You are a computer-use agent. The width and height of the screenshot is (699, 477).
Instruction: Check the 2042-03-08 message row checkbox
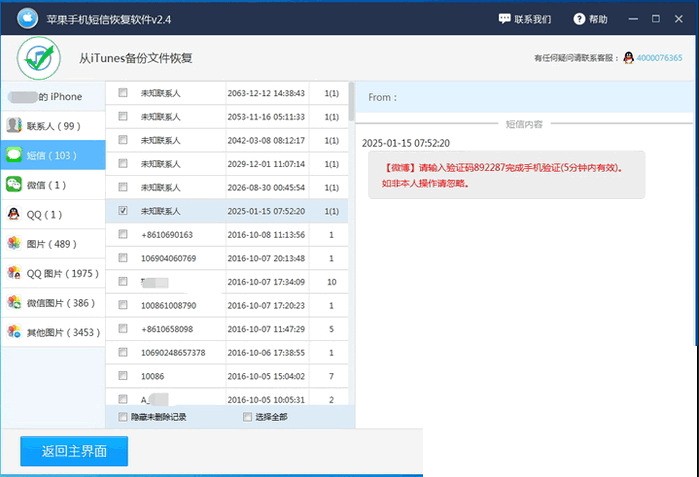[123, 140]
